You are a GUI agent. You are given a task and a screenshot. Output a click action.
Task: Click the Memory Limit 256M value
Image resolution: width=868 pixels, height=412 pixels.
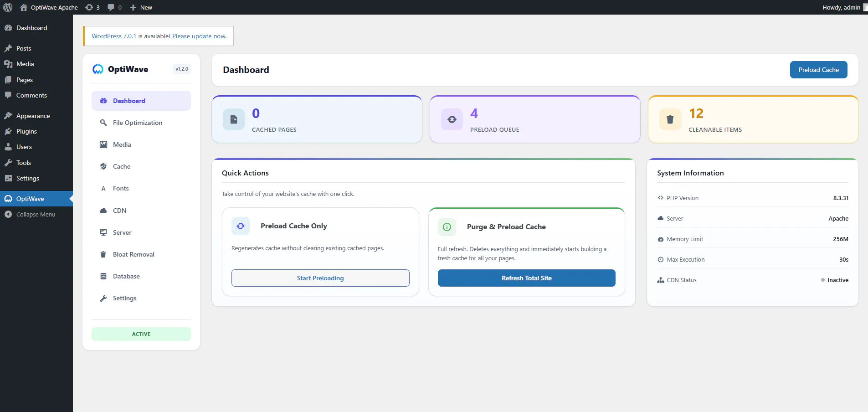click(x=841, y=239)
